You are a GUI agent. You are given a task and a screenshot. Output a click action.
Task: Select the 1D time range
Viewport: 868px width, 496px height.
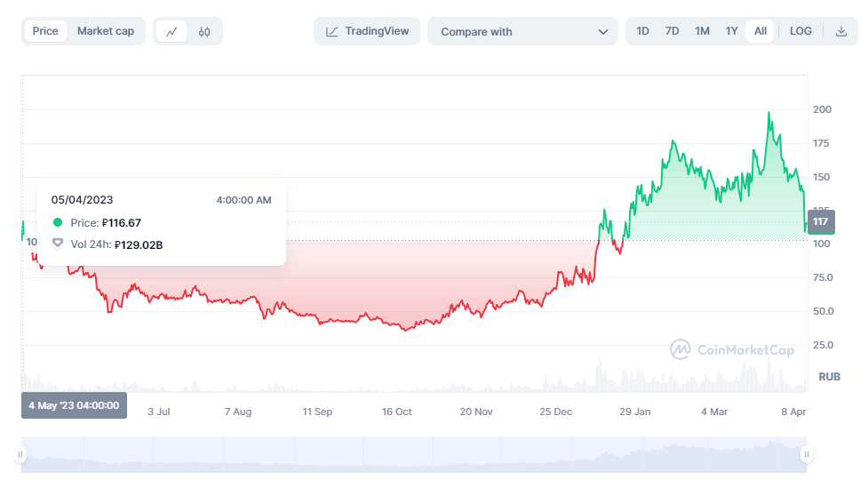[x=642, y=31]
